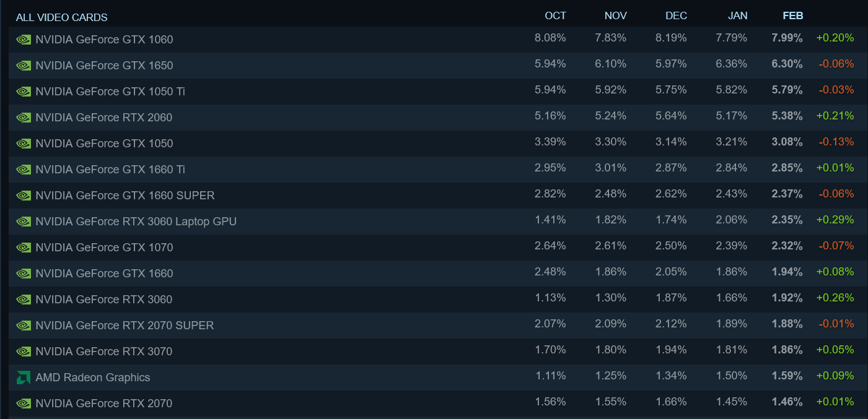Click NVIDIA icon for RTX 3060 Laptop GPU
The image size is (868, 419).
pyautogui.click(x=24, y=222)
